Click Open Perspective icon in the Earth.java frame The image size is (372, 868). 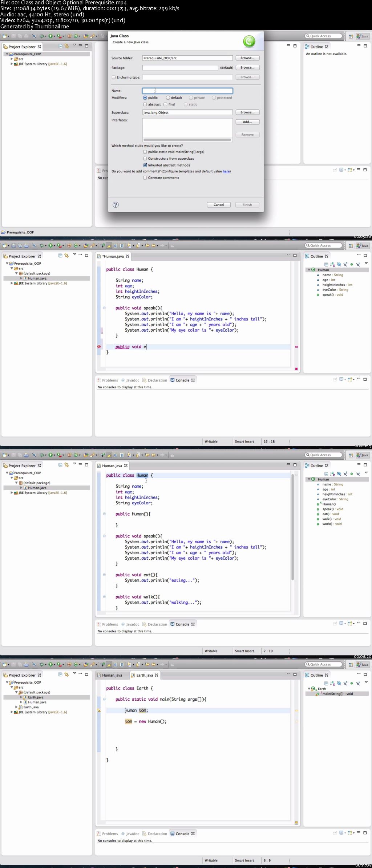(x=351, y=664)
